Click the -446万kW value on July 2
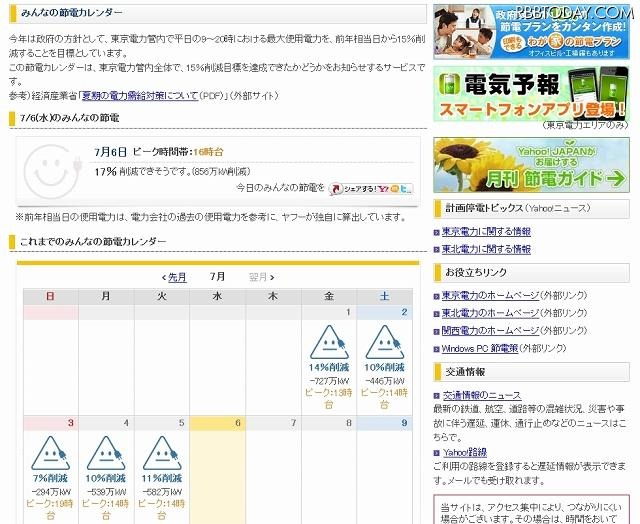 [384, 381]
